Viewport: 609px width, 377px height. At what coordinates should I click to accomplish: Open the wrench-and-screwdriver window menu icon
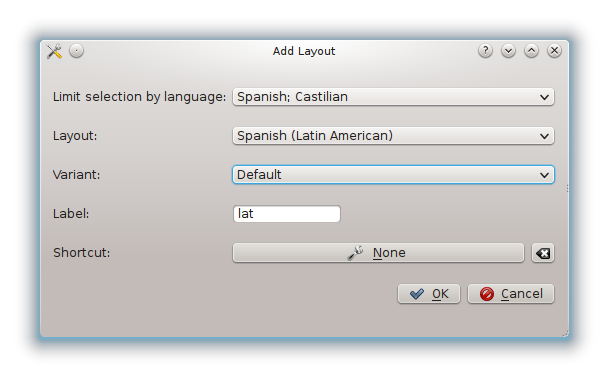pos(54,51)
